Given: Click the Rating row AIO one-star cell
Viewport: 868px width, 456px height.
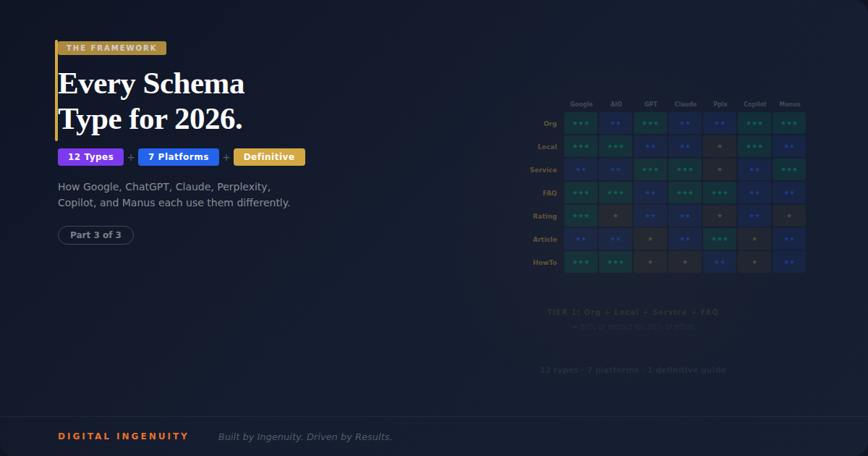Looking at the screenshot, I should (616, 216).
